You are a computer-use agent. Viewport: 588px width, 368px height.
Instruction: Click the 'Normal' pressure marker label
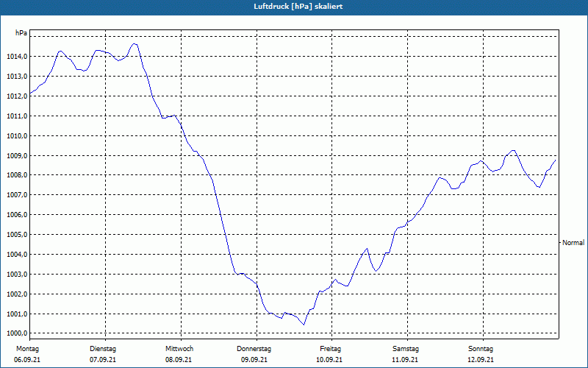pos(573,243)
